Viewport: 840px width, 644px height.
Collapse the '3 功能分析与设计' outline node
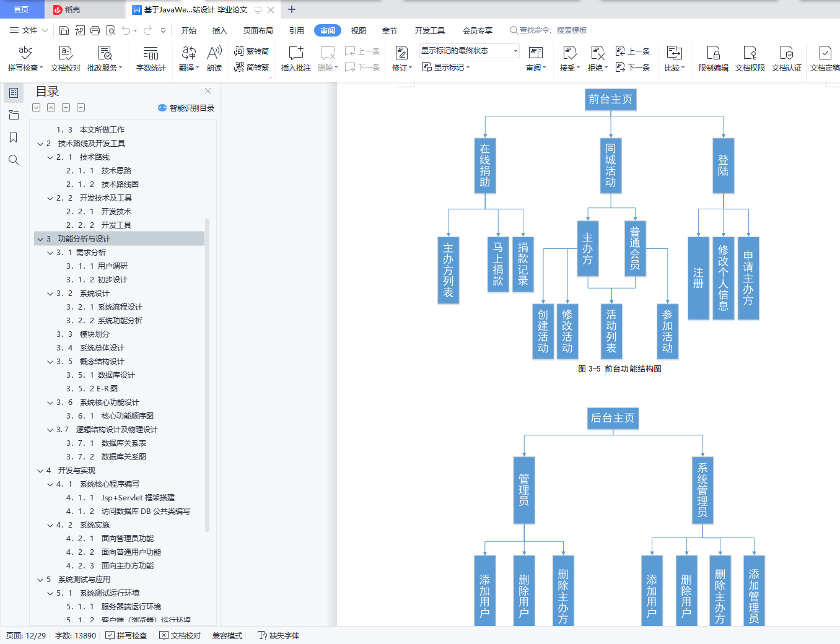point(40,239)
